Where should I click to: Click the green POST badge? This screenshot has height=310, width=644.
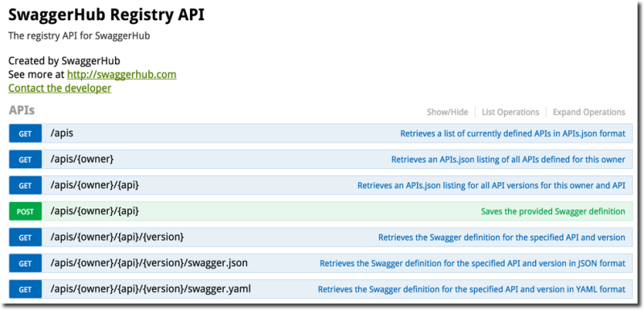click(x=26, y=212)
